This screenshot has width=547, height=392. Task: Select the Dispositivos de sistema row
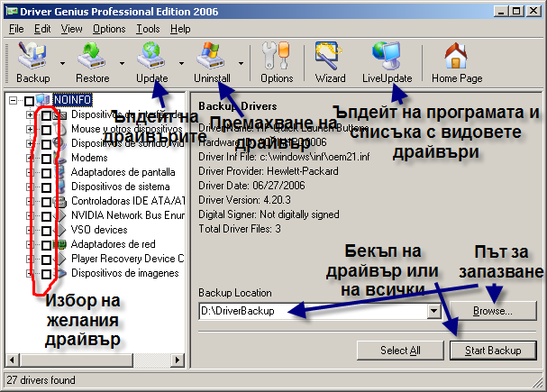[x=121, y=187]
